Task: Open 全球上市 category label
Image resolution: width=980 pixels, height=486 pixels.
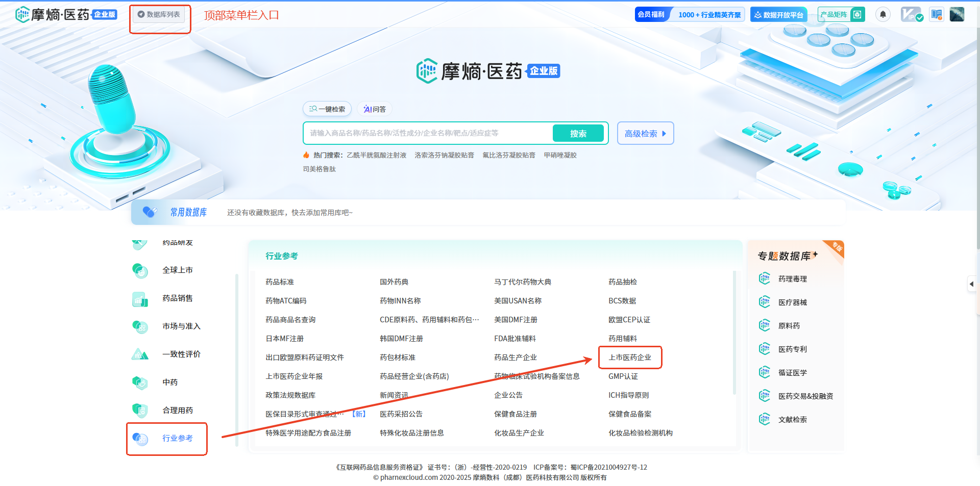Action: (x=178, y=270)
